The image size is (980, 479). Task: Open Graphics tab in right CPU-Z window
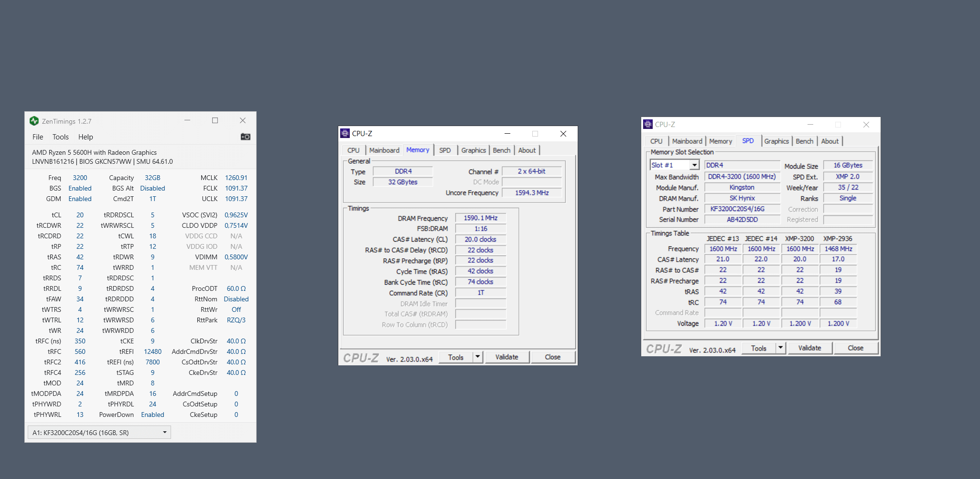[776, 141]
